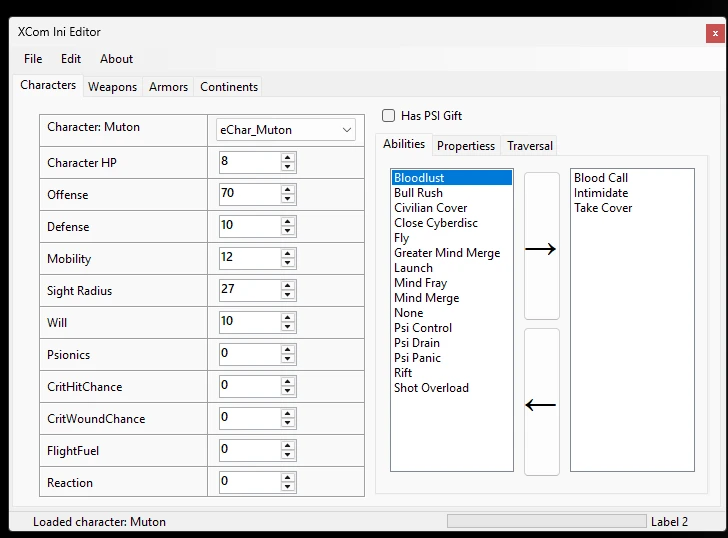Click the right arrow to add ability

point(541,246)
